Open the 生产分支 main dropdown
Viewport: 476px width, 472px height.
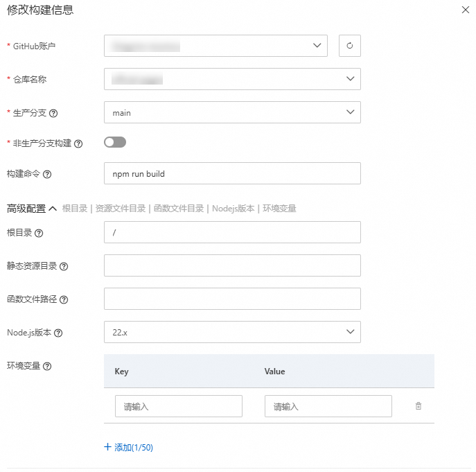[x=232, y=112]
